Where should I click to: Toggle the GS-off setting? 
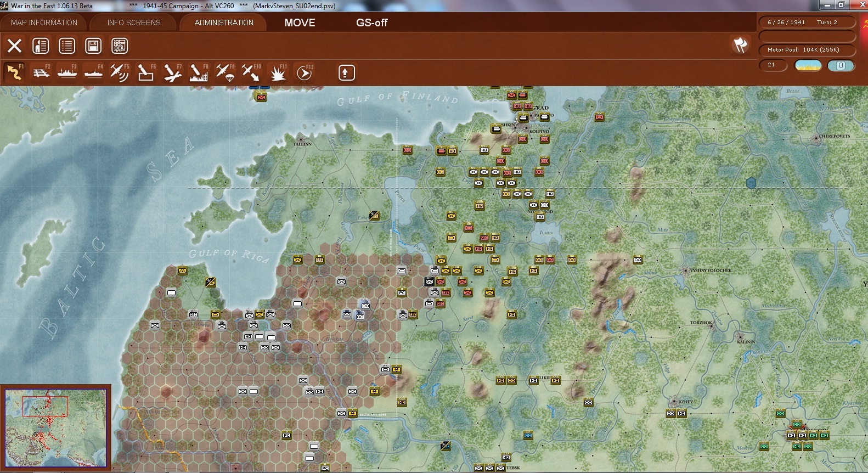coord(372,22)
